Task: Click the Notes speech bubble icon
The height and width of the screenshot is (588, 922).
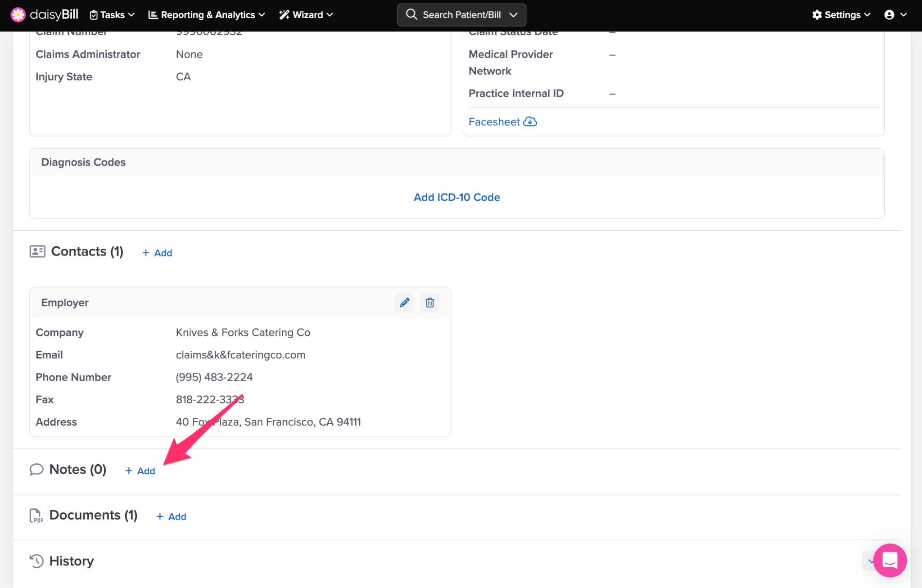Action: click(x=36, y=470)
